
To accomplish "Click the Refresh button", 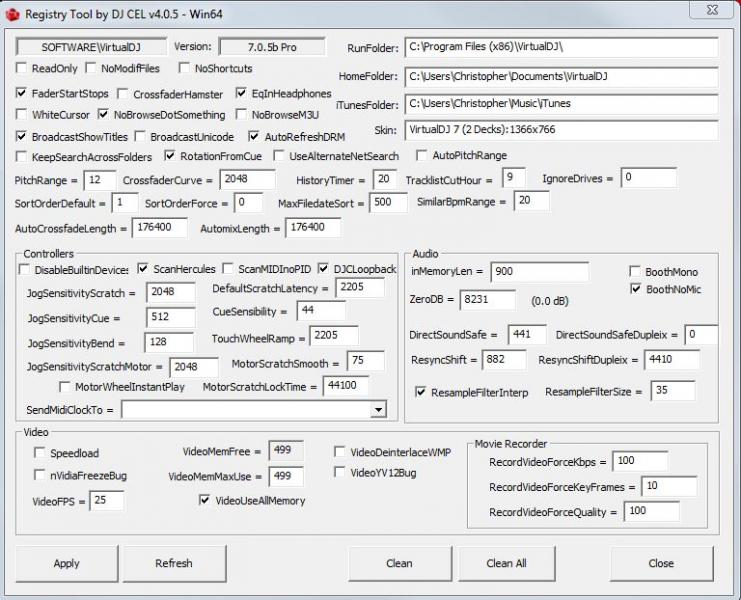I will 174,563.
